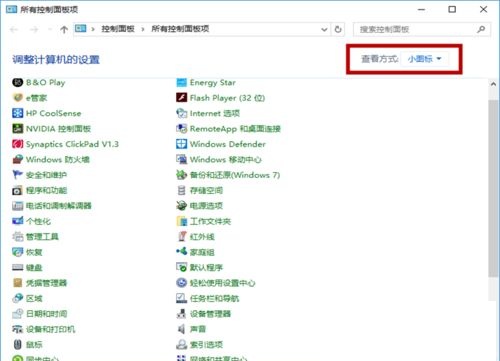
Task: Open the e管家 shield icon
Action: (17, 98)
